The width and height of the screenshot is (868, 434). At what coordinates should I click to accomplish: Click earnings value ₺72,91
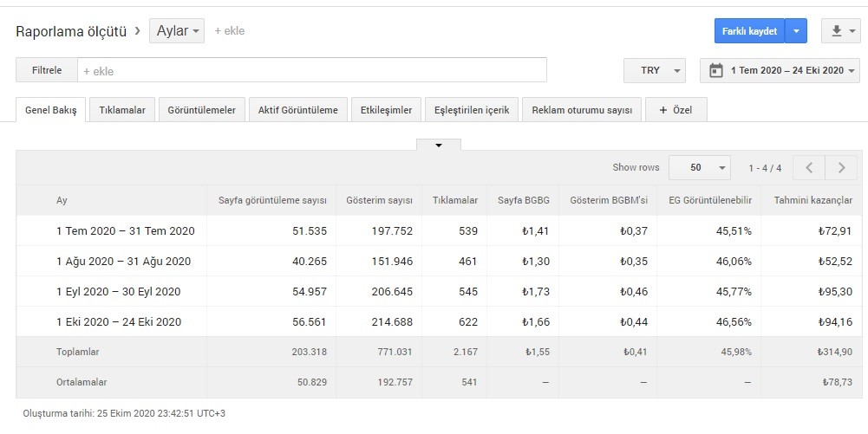(x=835, y=231)
